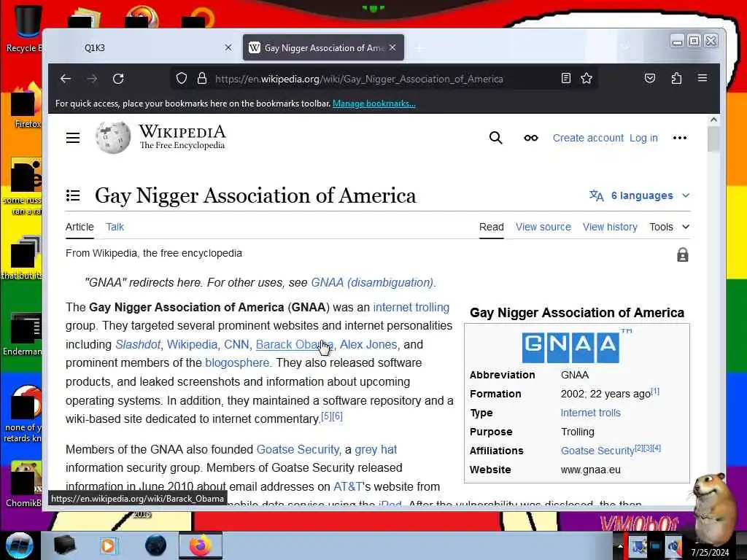Click the Firefox taskbar button
The height and width of the screenshot is (560, 747).
(200, 545)
